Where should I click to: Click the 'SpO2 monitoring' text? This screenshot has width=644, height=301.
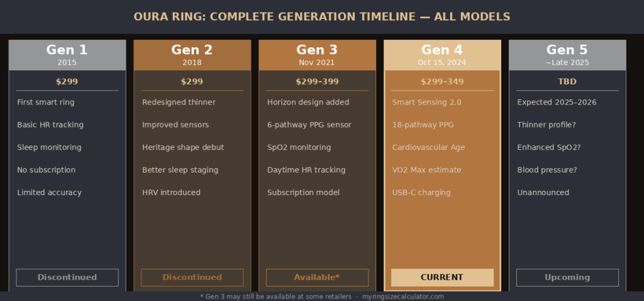tap(299, 147)
